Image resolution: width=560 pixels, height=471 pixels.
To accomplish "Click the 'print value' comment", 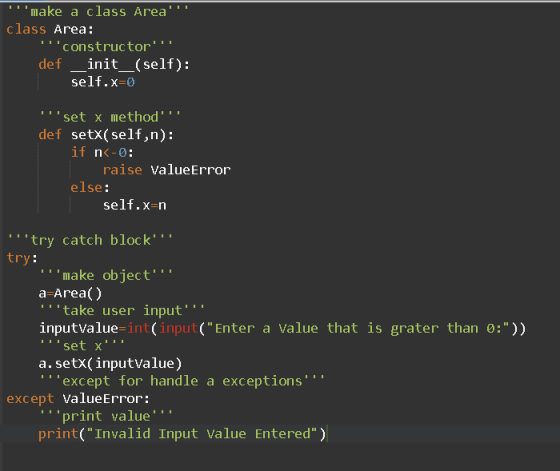I will (x=106, y=416).
